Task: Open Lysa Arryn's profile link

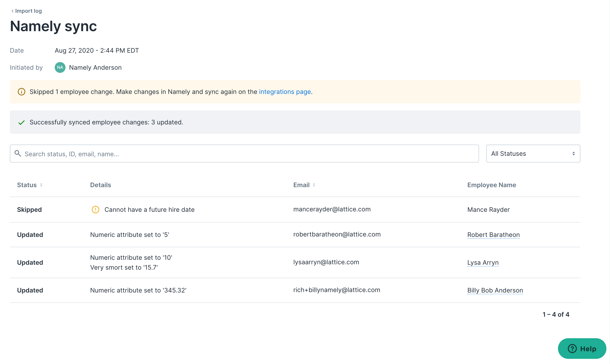Action: pyautogui.click(x=483, y=262)
